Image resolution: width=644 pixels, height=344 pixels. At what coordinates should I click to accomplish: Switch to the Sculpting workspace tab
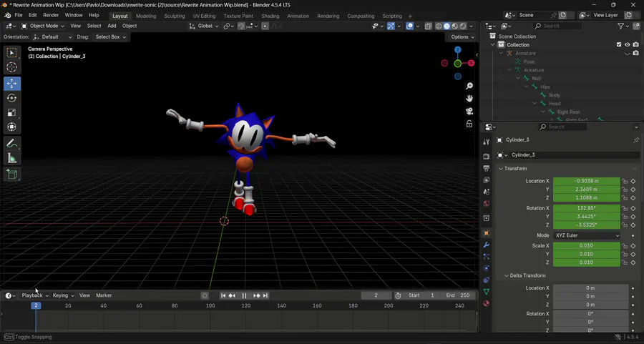point(174,16)
